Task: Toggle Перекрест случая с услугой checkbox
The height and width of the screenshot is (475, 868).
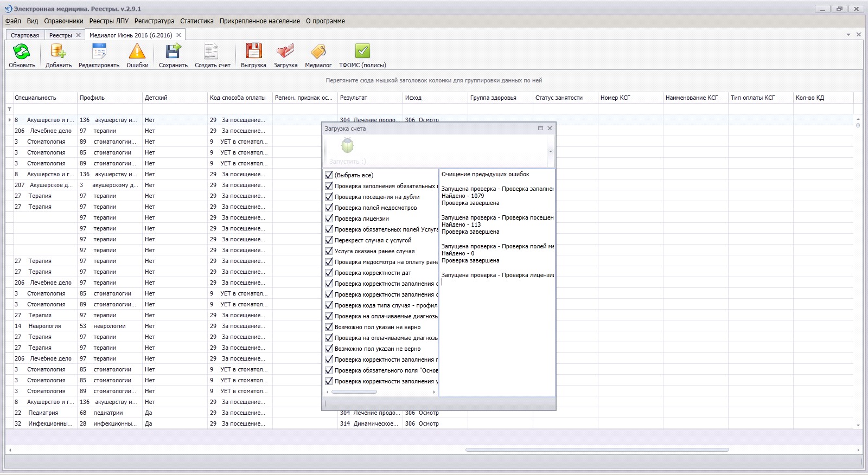Action: click(329, 240)
